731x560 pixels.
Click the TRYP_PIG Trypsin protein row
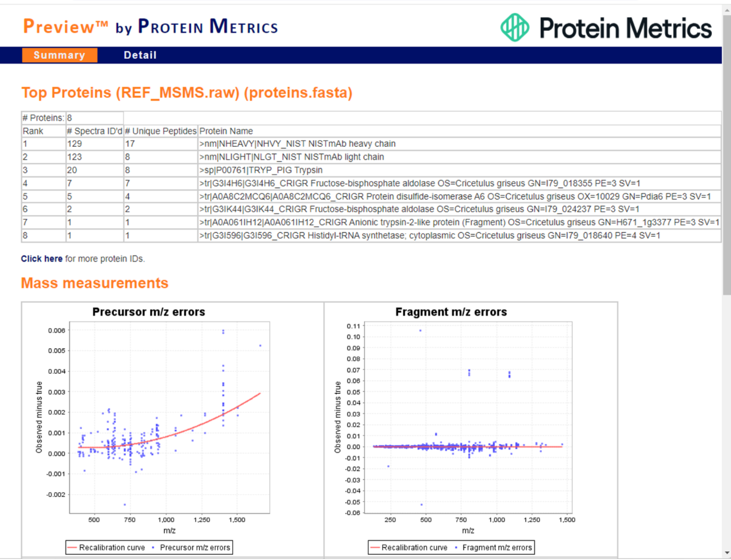[371, 170]
